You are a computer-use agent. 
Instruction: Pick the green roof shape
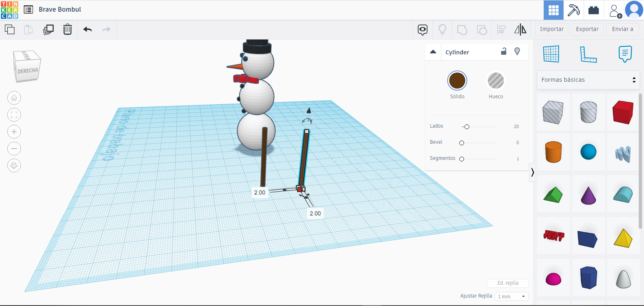pyautogui.click(x=553, y=194)
